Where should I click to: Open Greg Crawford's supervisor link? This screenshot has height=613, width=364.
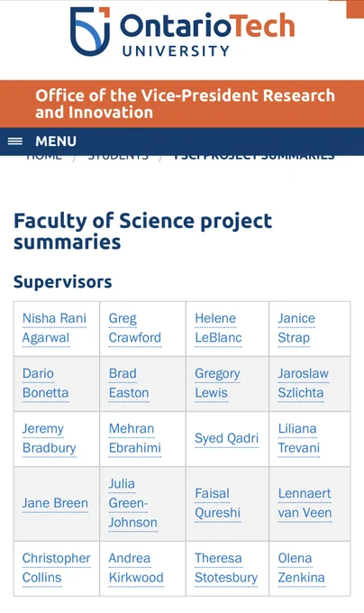(x=135, y=328)
